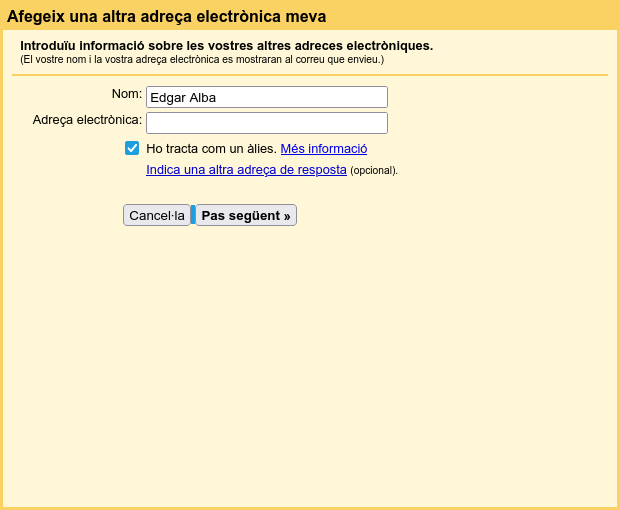The width and height of the screenshot is (620, 510).
Task: Click the small parenthetical note under heading
Action: click(x=201, y=60)
